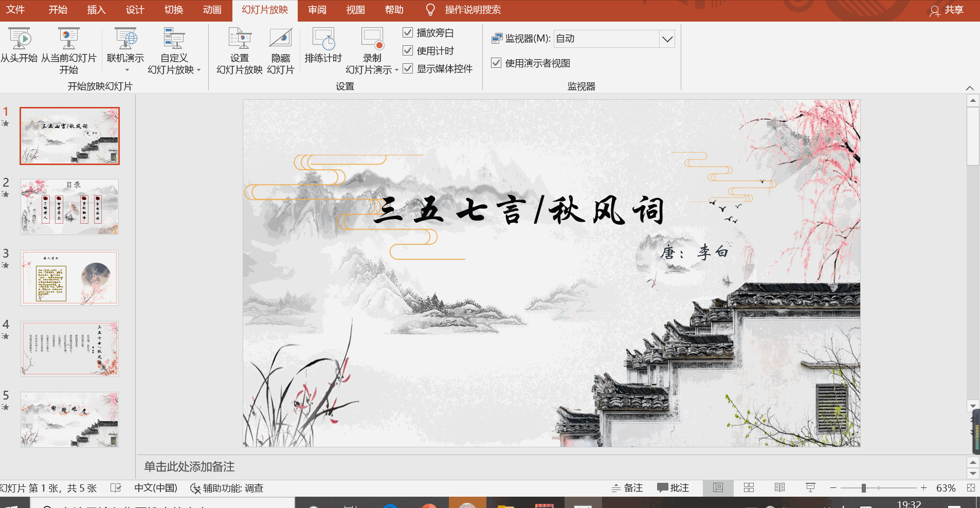Expand Custom Slide Show dropdown arrow
Screen dimensions: 980x508
pos(198,70)
